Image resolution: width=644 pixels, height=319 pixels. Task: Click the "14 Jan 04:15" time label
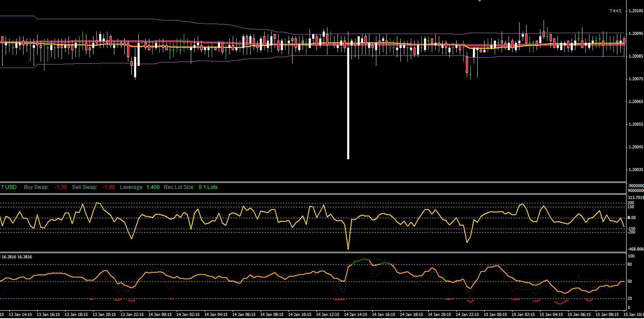216,314
